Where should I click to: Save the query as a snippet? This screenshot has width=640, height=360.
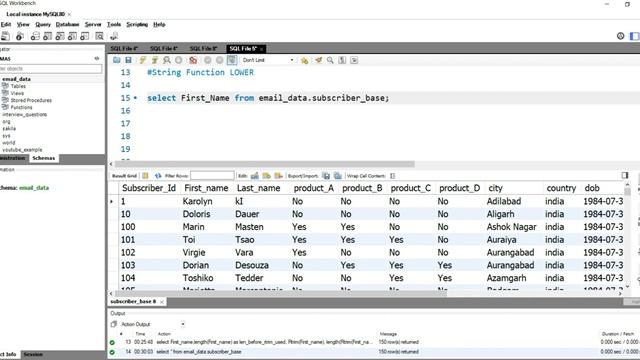point(304,60)
